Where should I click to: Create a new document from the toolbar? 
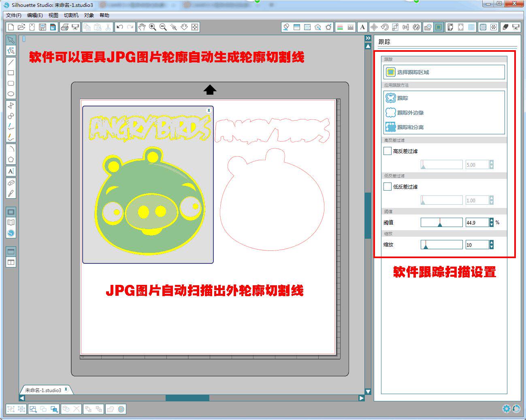11,27
